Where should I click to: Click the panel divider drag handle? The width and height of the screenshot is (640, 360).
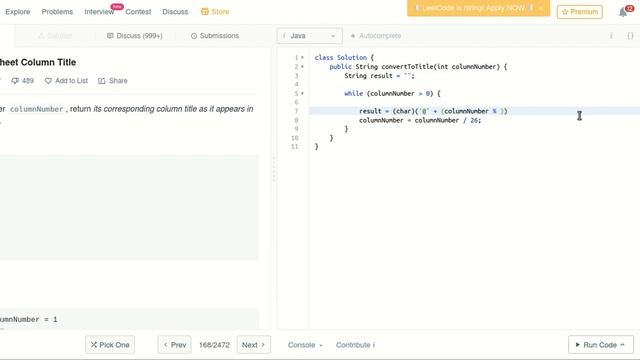click(x=274, y=169)
